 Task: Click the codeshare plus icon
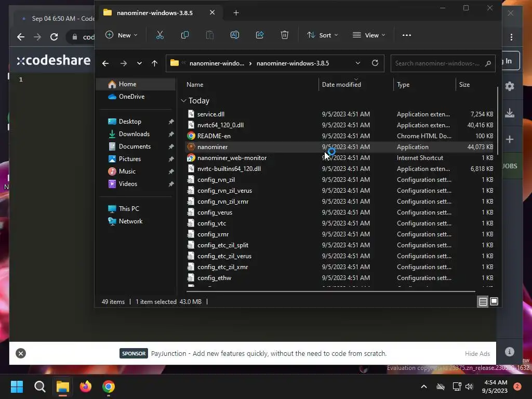pos(510,139)
